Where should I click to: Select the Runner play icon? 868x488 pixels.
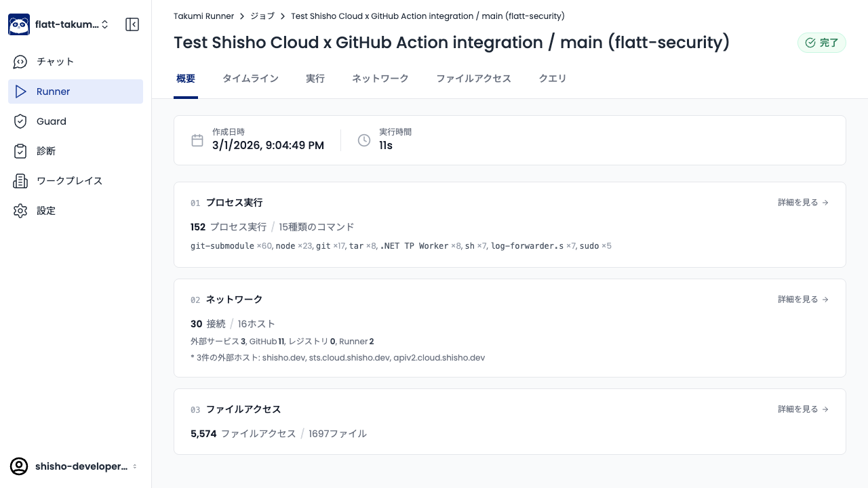20,91
